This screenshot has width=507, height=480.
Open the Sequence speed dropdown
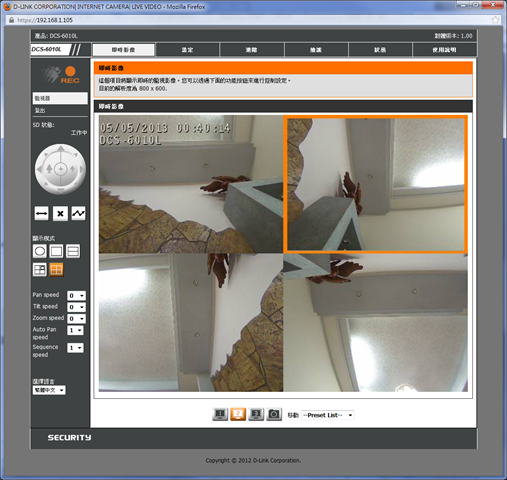click(x=75, y=348)
